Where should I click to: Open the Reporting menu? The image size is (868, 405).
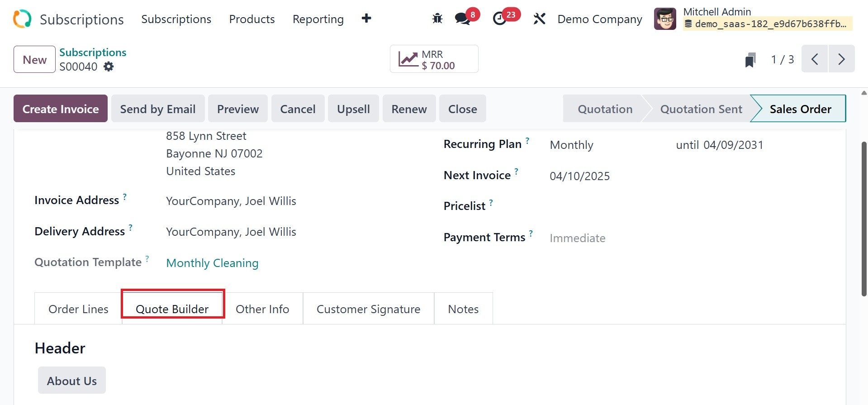coord(318,19)
